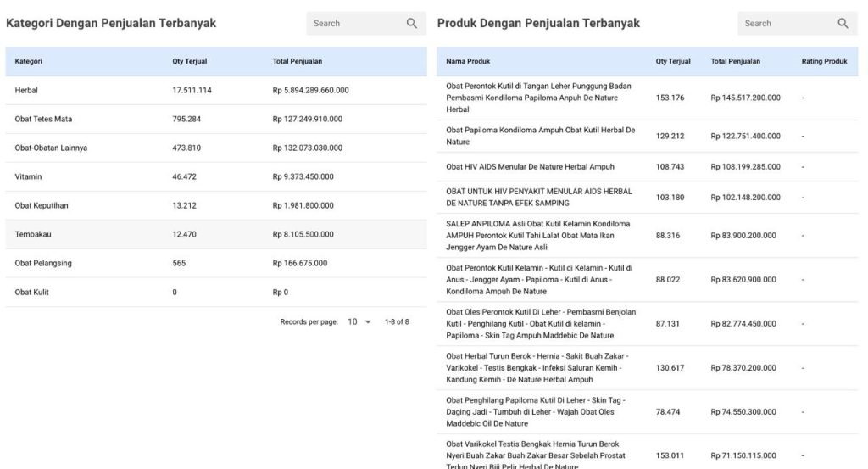Open product Obat Penghilang Papiloma Kutil Di Leher
This screenshot has width=868, height=469.
[x=536, y=412]
